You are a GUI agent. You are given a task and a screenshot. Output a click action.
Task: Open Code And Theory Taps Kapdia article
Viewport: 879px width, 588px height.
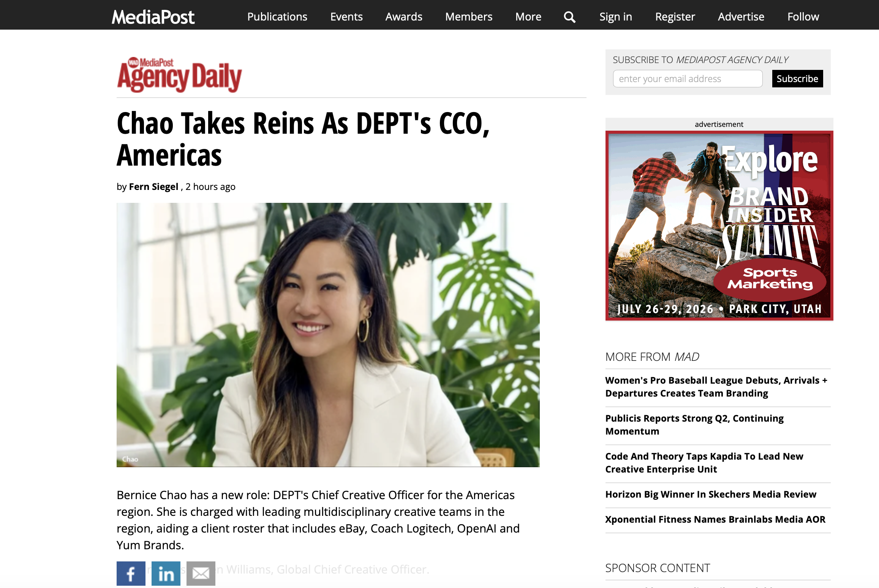(704, 463)
